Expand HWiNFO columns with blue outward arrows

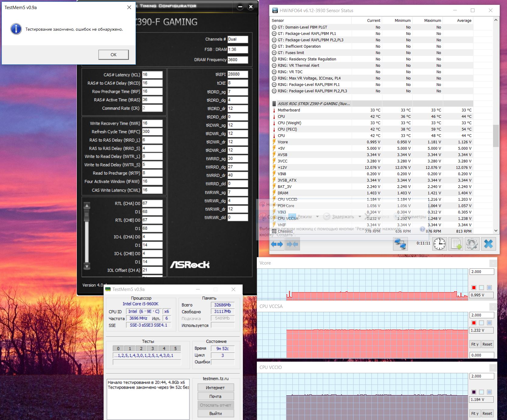(x=277, y=244)
